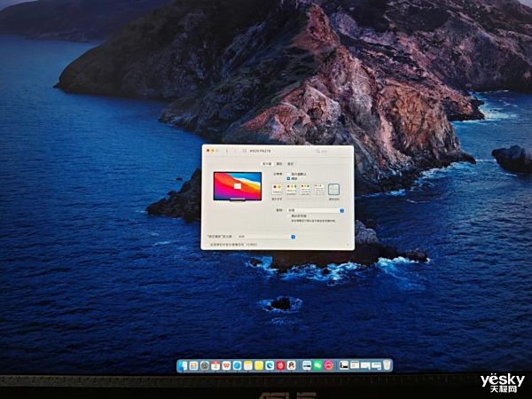
Task: Switch to the Color tab
Action: [279, 164]
